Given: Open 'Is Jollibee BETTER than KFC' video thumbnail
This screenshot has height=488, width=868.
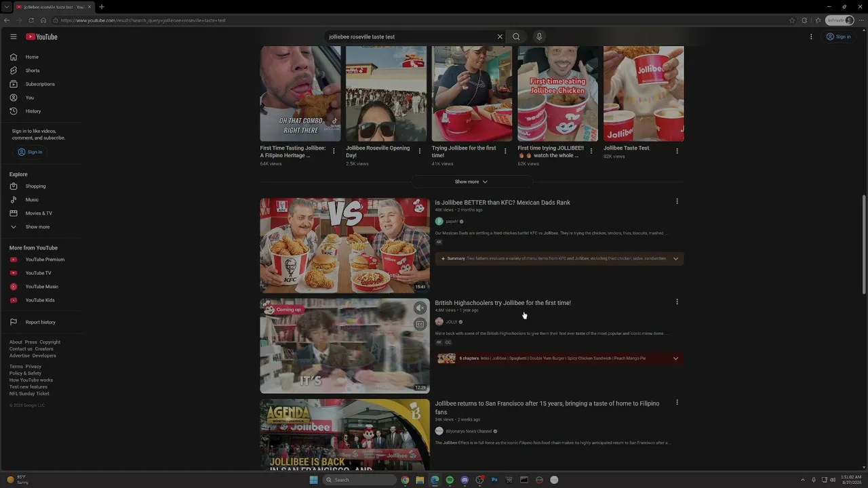Looking at the screenshot, I should point(344,245).
